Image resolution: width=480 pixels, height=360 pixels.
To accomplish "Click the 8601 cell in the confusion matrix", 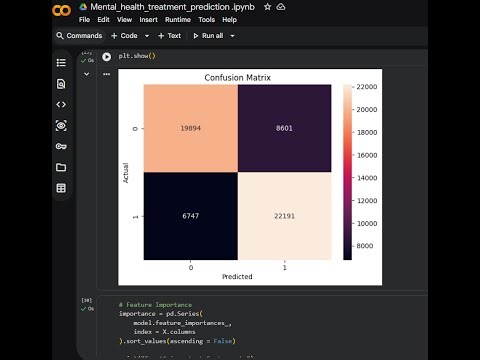I will coord(284,128).
